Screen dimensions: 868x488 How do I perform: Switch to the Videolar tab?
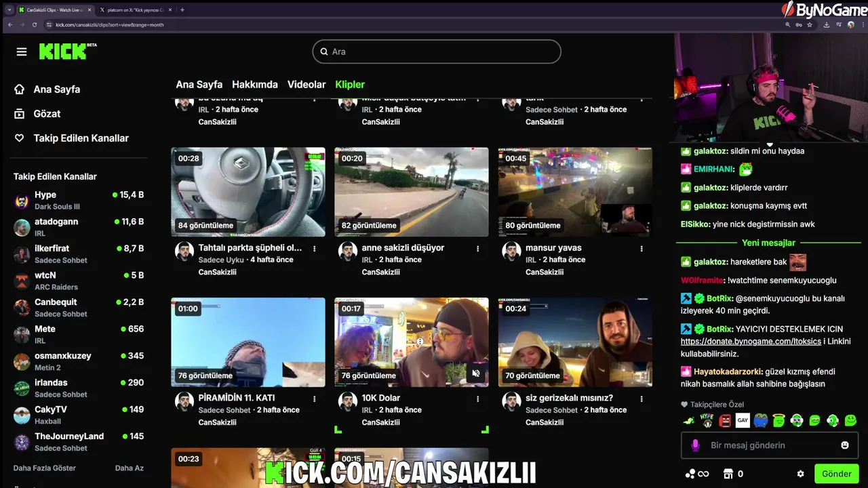coord(307,85)
